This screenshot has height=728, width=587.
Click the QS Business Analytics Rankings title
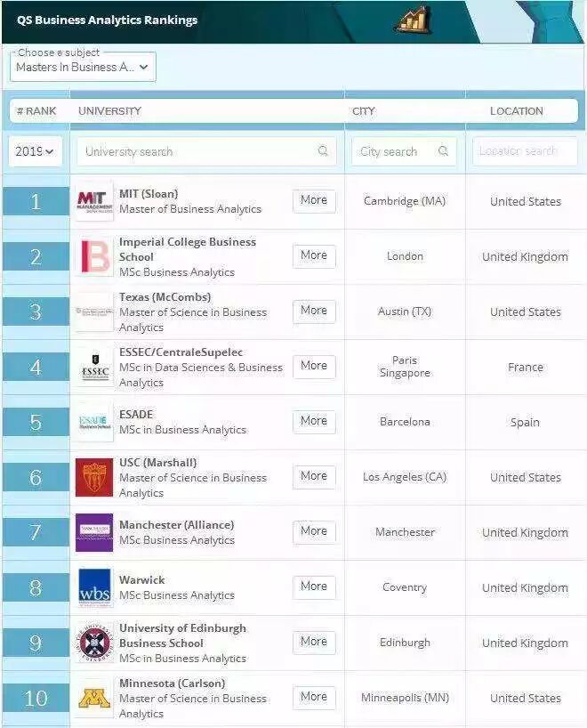point(108,20)
